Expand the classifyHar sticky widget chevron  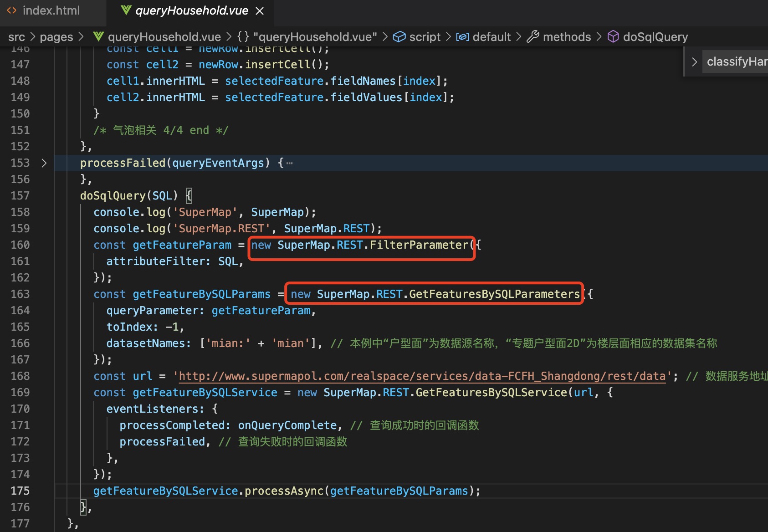click(x=694, y=61)
